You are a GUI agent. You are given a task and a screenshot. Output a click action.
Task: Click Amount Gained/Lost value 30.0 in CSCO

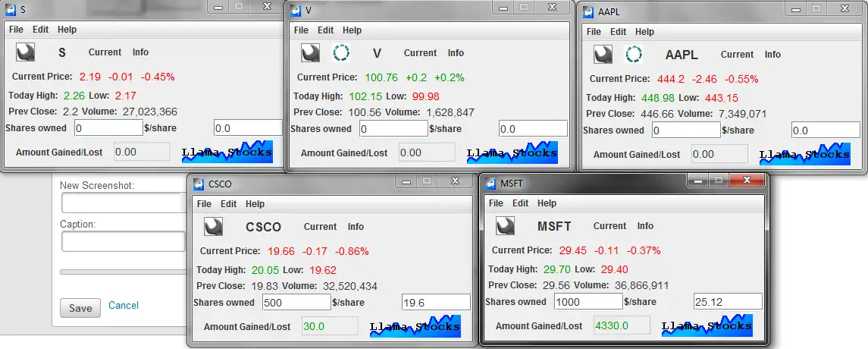click(x=330, y=326)
